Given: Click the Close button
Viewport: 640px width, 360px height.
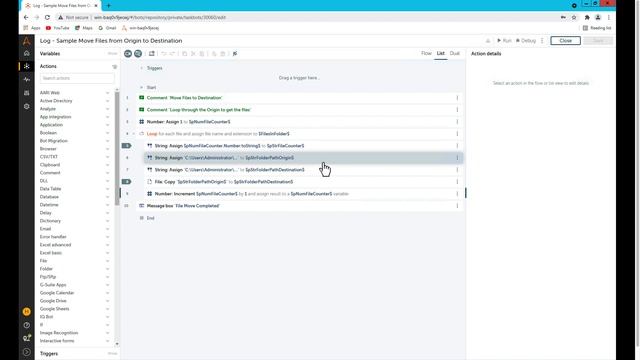Looking at the screenshot, I should tap(565, 40).
